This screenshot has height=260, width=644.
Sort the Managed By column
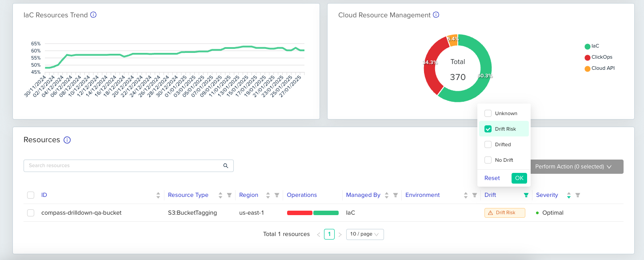click(387, 195)
